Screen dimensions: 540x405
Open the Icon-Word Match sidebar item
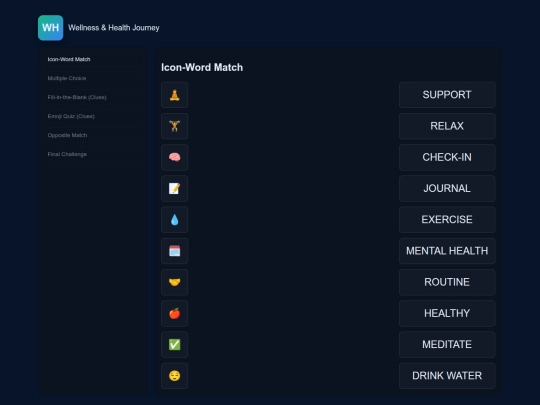point(93,59)
